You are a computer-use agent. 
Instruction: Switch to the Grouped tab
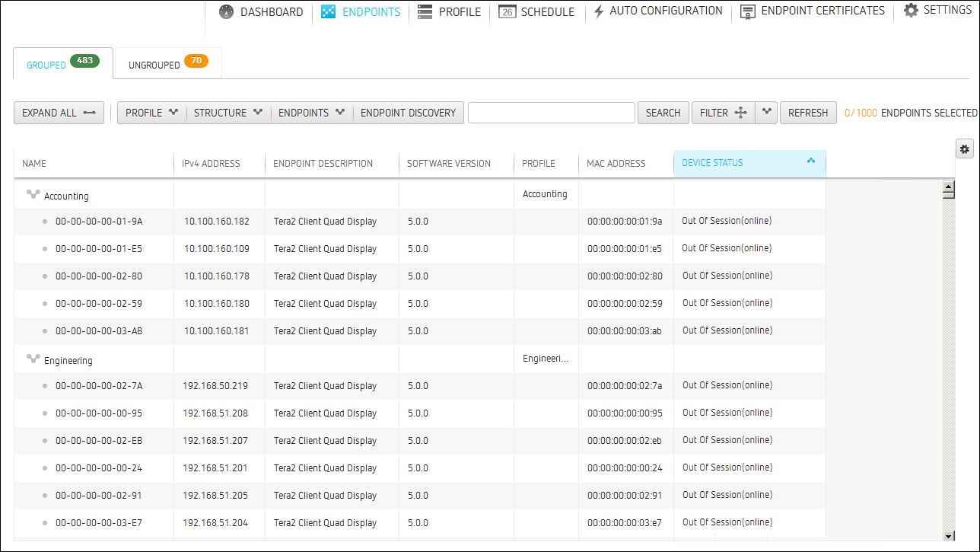click(63, 63)
